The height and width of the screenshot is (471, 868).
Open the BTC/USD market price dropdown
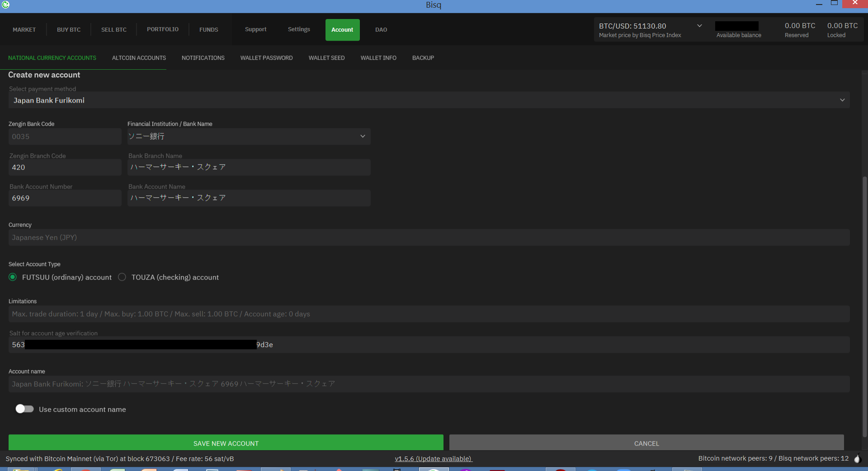699,26
